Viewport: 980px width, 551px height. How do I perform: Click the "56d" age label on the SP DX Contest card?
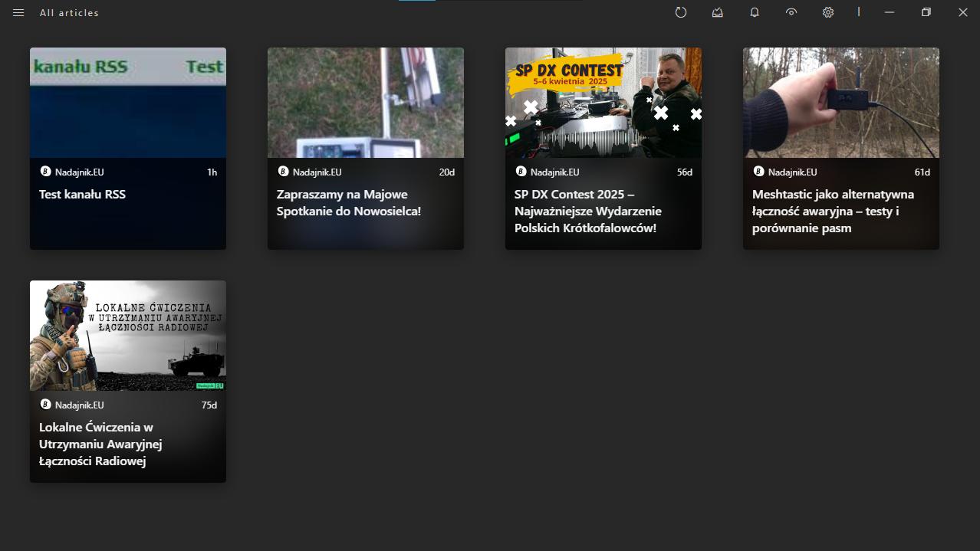[684, 172]
